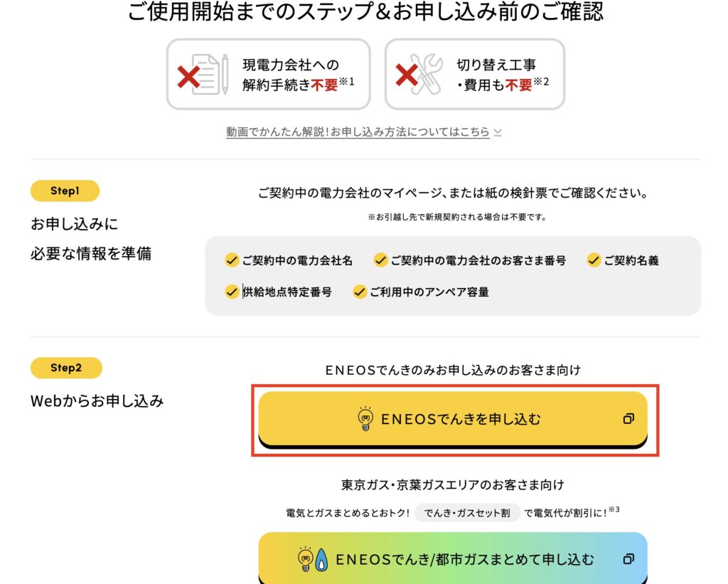Expand the chevron after お申し込み方法についてはこちら

point(498,133)
